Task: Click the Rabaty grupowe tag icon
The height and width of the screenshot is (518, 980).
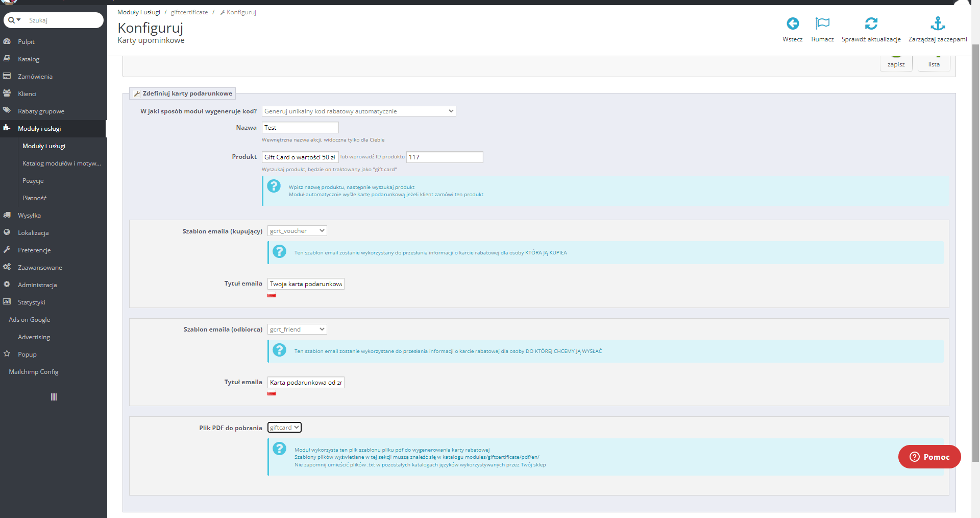Action: (x=7, y=111)
